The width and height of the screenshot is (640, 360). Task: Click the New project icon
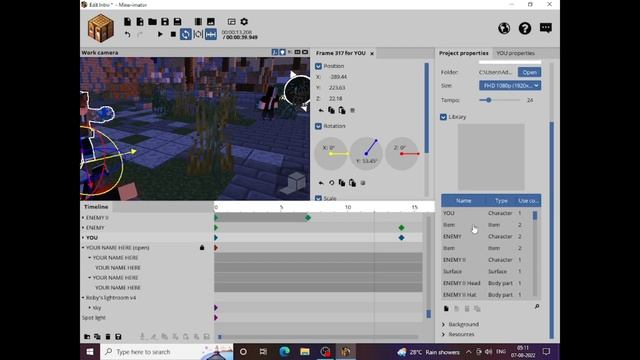point(127,22)
